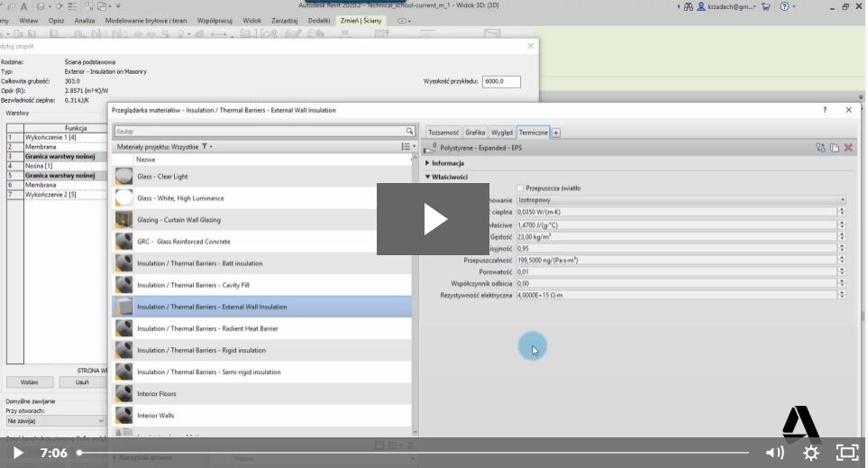Image resolution: width=868 pixels, height=468 pixels.
Task: Open help in the material browser
Action: pyautogui.click(x=825, y=110)
